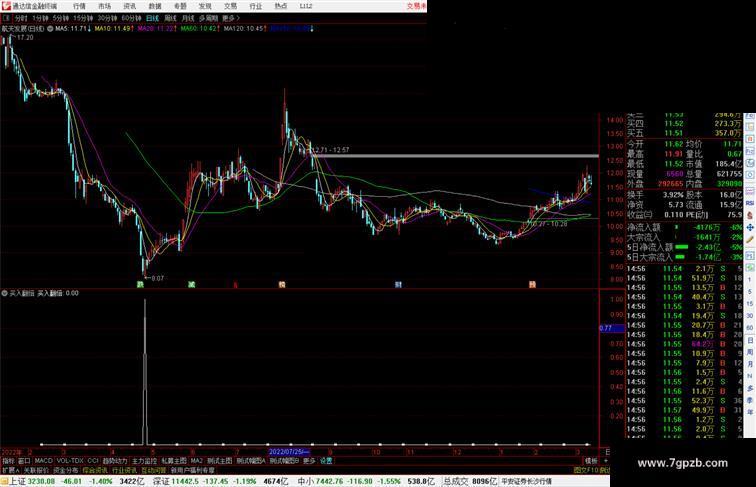The height and width of the screenshot is (487, 756).
Task: Expand 更多 in the indicator tab row
Action: pos(309,461)
